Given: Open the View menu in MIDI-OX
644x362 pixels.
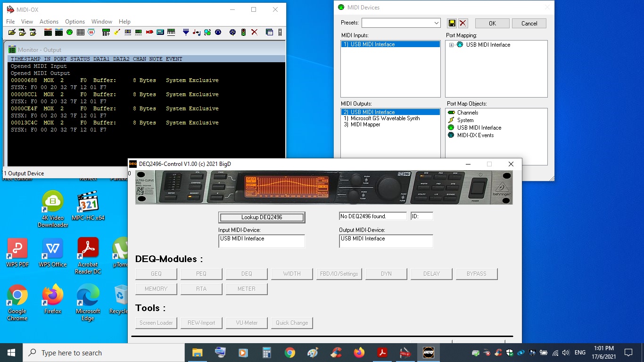Looking at the screenshot, I should pyautogui.click(x=27, y=22).
